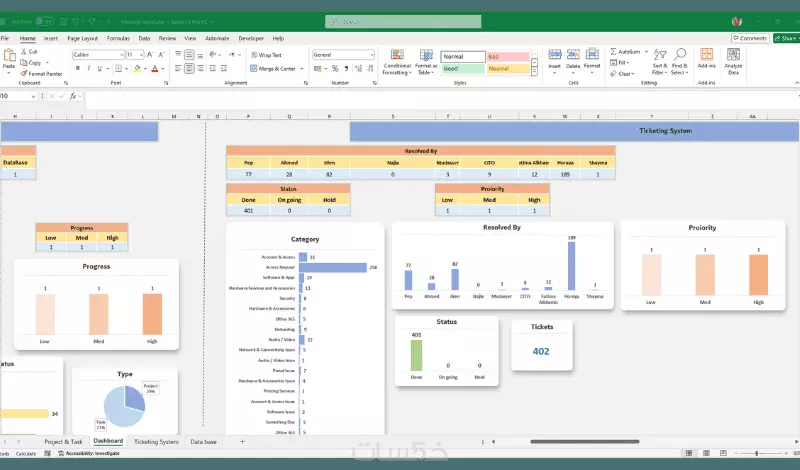Apply the Bad cell style
The width and height of the screenshot is (800, 470).
pyautogui.click(x=508, y=57)
